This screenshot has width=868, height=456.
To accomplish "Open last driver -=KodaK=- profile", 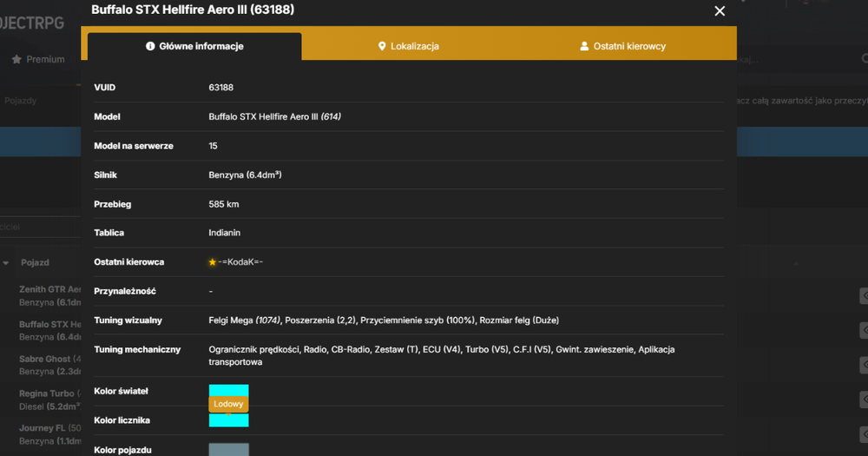I will coord(240,262).
